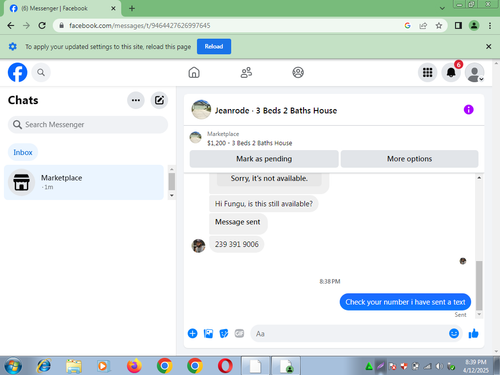Viewport: 500px width, 375px height.
Task: Click the Google icon in address bar
Action: pyautogui.click(x=407, y=25)
